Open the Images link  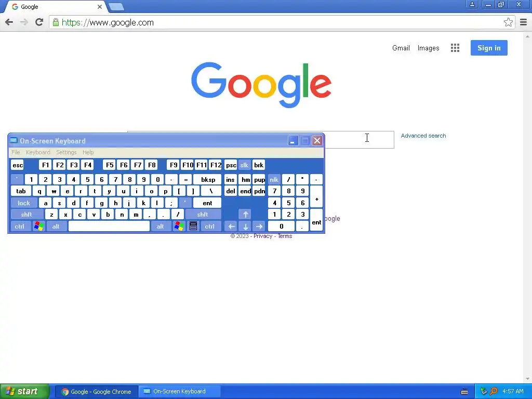428,48
